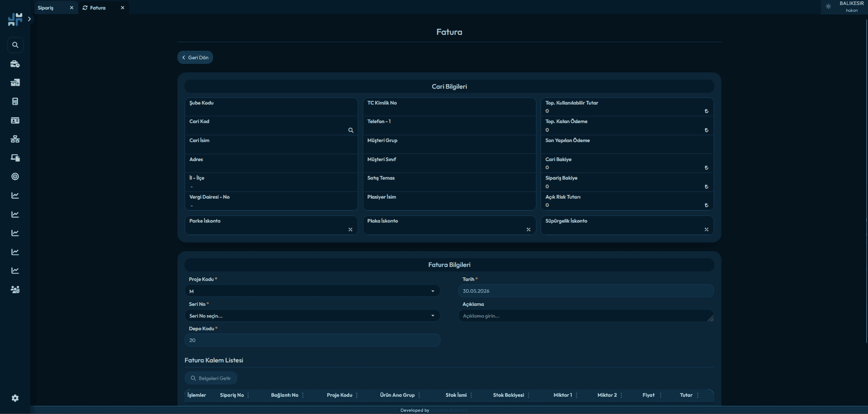This screenshot has height=414, width=868.
Task: Click the vertical page scrollbar
Action: click(x=866, y=181)
